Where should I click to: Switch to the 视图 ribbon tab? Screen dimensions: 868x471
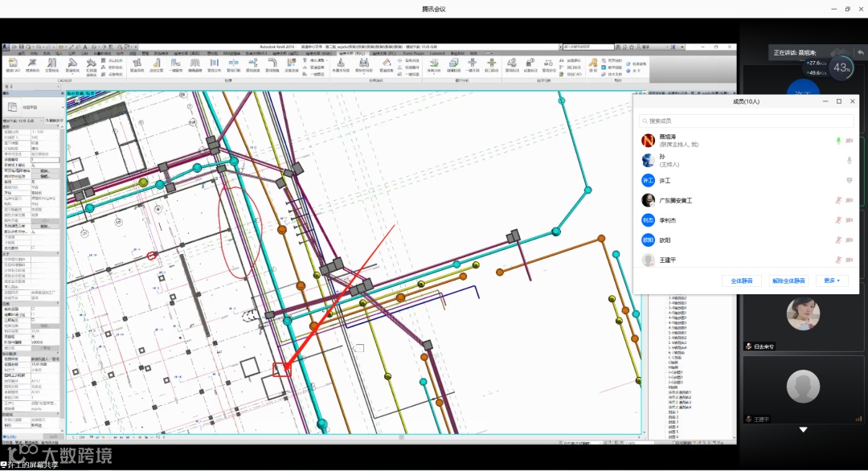(x=133, y=54)
